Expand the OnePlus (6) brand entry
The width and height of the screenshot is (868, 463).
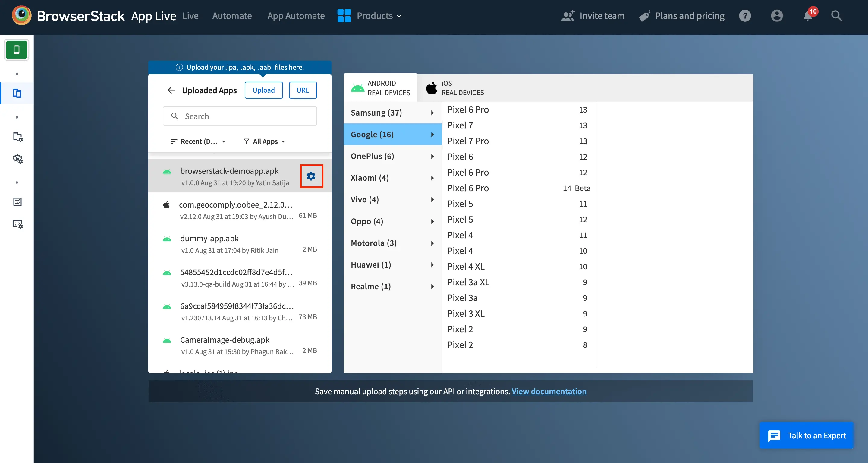click(x=392, y=156)
